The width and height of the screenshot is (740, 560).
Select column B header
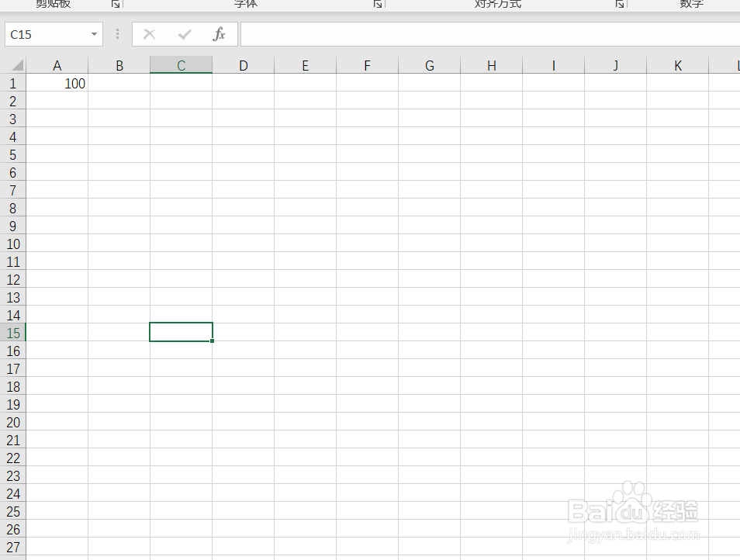119,65
